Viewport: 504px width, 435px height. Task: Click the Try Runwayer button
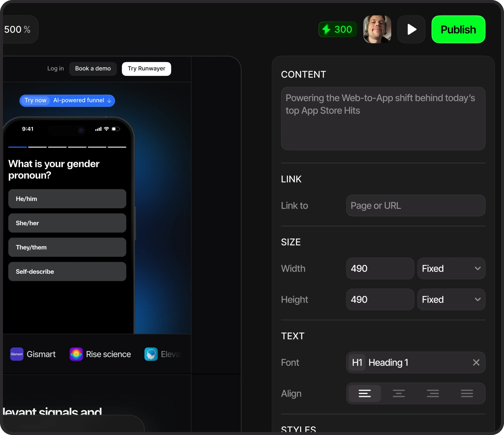pyautogui.click(x=146, y=68)
